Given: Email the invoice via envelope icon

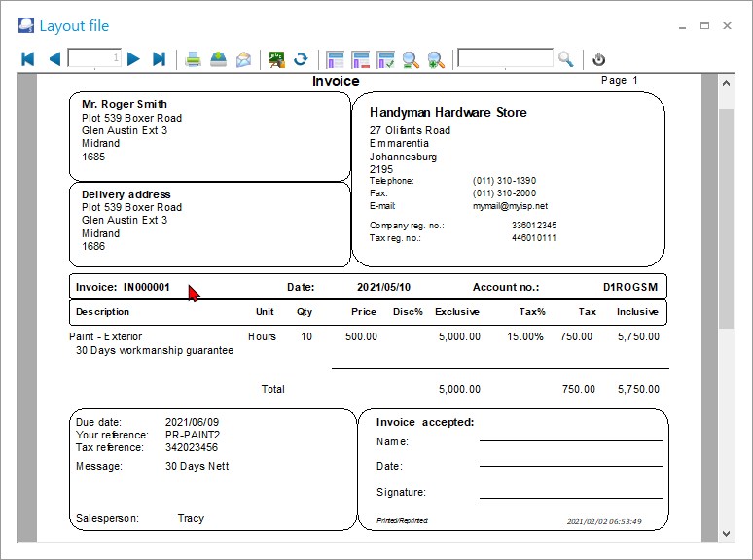Looking at the screenshot, I should (x=243, y=59).
